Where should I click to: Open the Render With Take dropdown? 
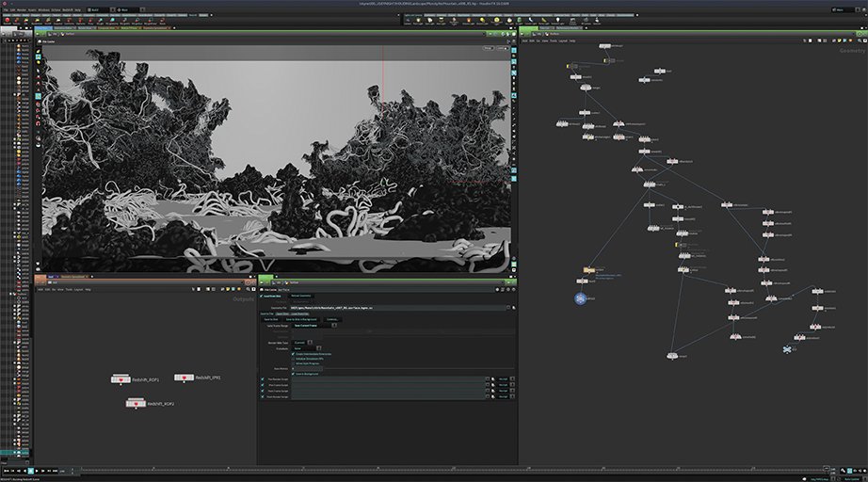coord(302,343)
